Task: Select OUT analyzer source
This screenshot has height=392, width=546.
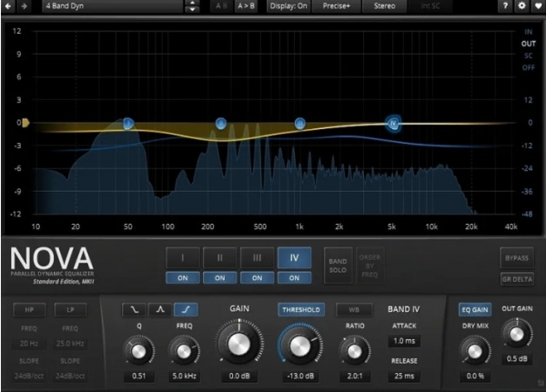Action: click(528, 44)
